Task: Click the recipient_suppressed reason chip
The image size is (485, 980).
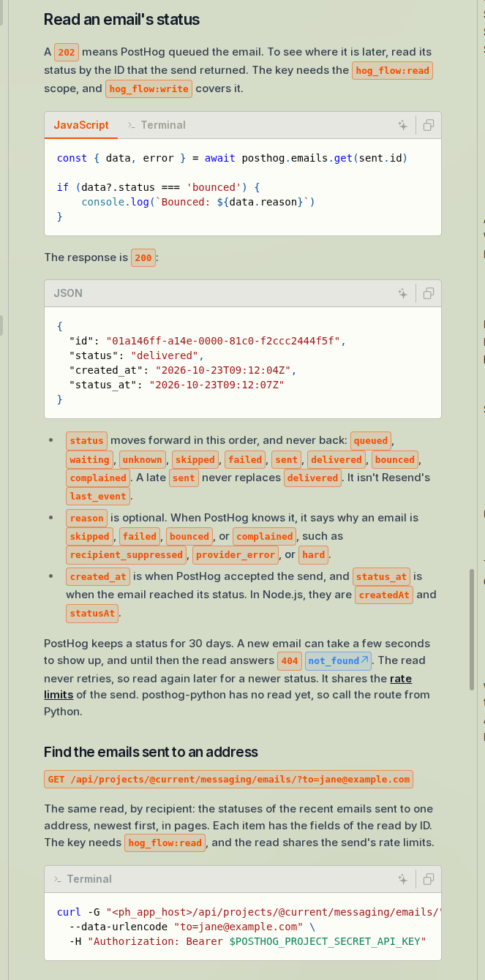Action: point(127,555)
